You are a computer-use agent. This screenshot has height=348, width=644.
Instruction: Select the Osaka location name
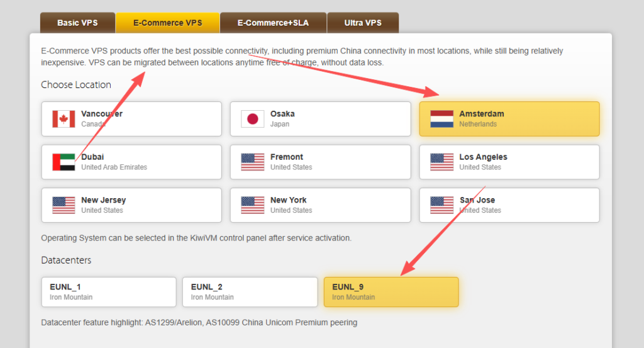[x=282, y=114]
